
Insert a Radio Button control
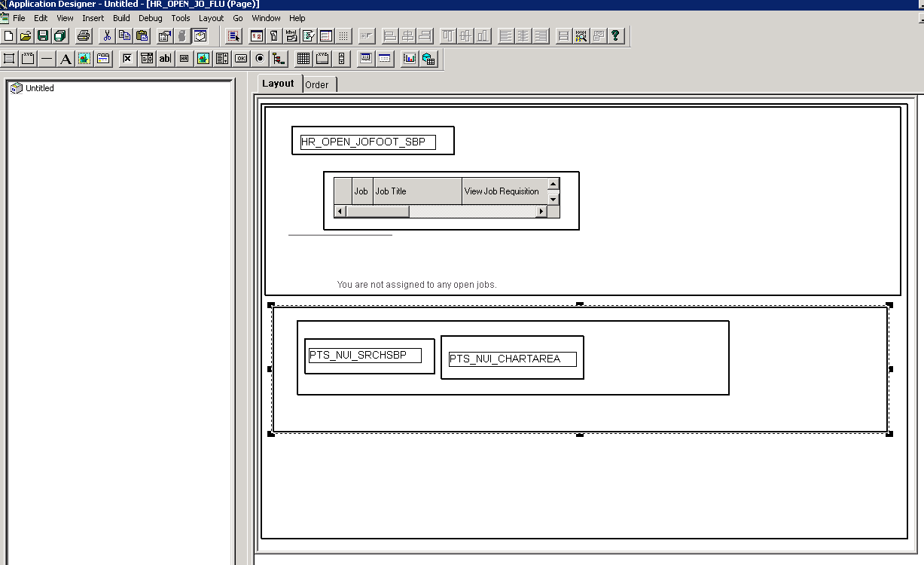pyautogui.click(x=260, y=58)
